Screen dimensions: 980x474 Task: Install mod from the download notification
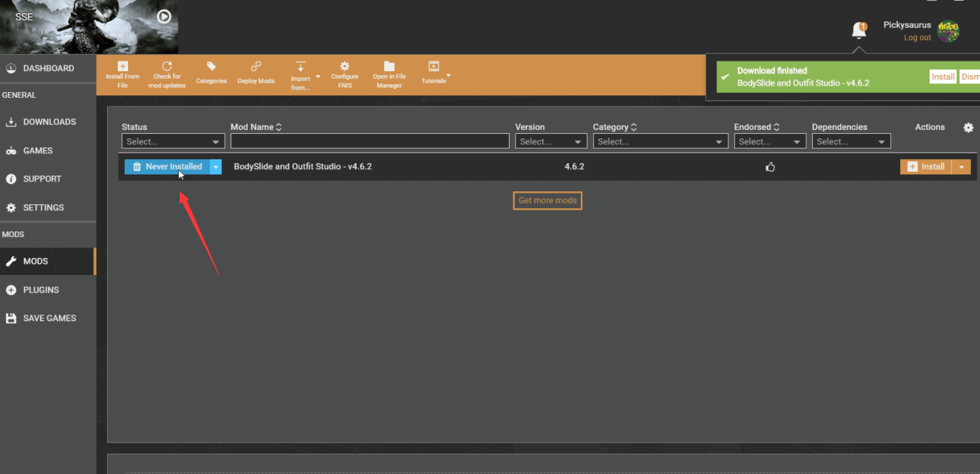pyautogui.click(x=943, y=77)
